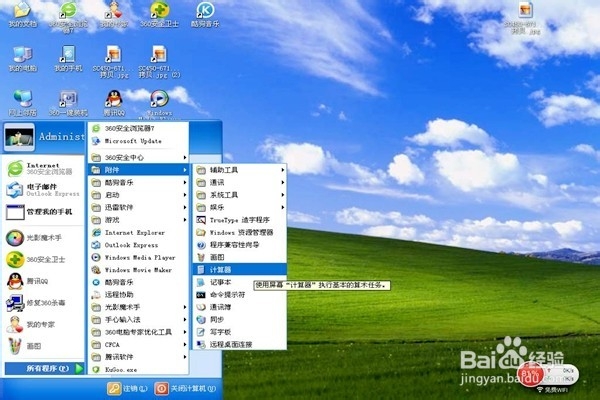The height and width of the screenshot is (400, 600).
Task: Expand the 娱乐 folder submenu
Action: [240, 207]
